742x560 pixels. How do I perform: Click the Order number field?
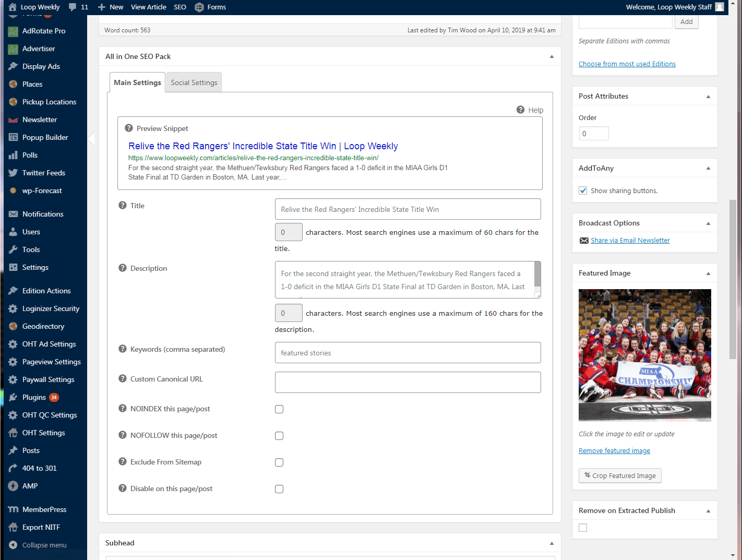click(594, 134)
